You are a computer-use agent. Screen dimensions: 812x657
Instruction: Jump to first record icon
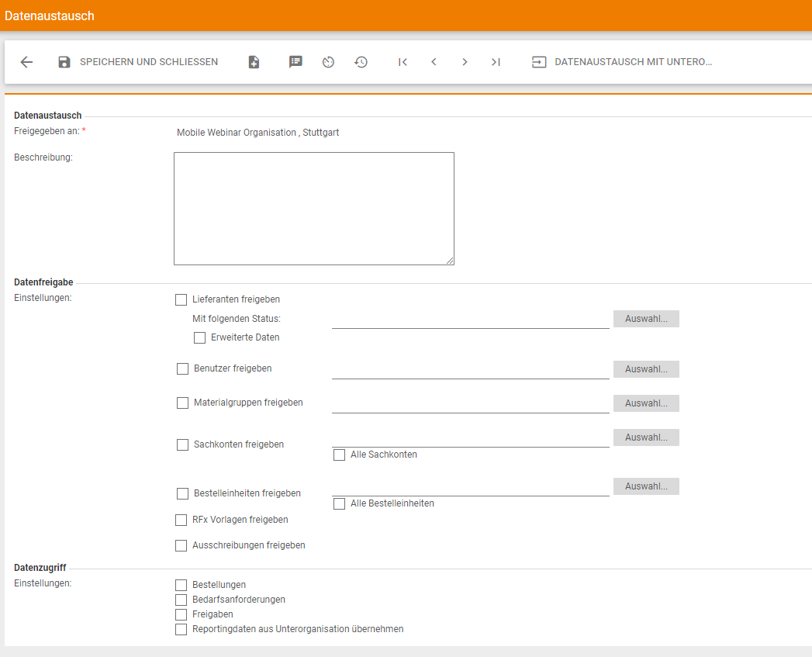pyautogui.click(x=403, y=62)
